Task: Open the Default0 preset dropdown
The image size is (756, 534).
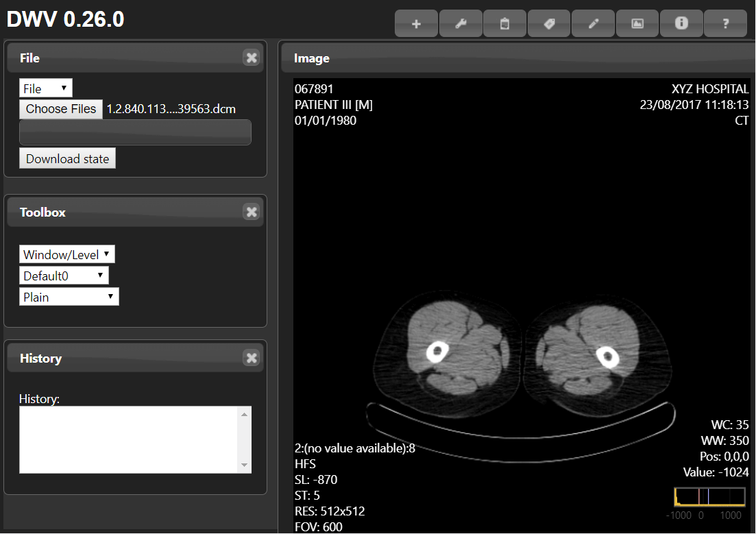Action: [x=64, y=275]
